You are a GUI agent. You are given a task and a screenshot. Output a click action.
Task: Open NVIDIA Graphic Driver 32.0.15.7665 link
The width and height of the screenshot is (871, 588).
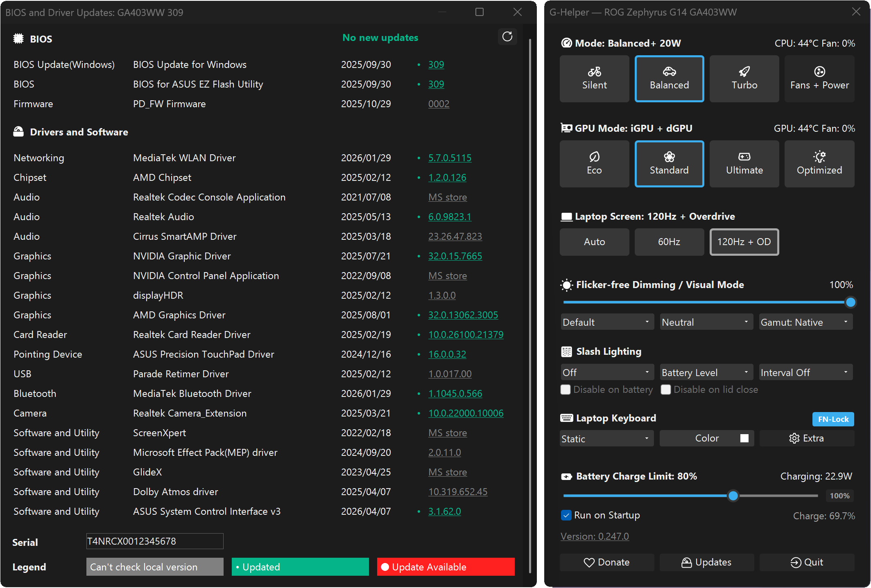point(455,256)
